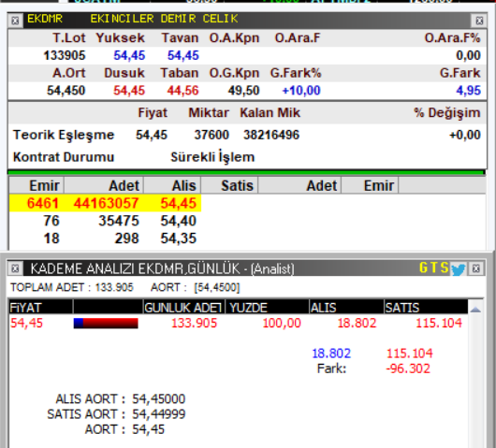Screen dimensions: 496x448
Task: Click O.G.Kpn value 49,50
Action: (243, 91)
